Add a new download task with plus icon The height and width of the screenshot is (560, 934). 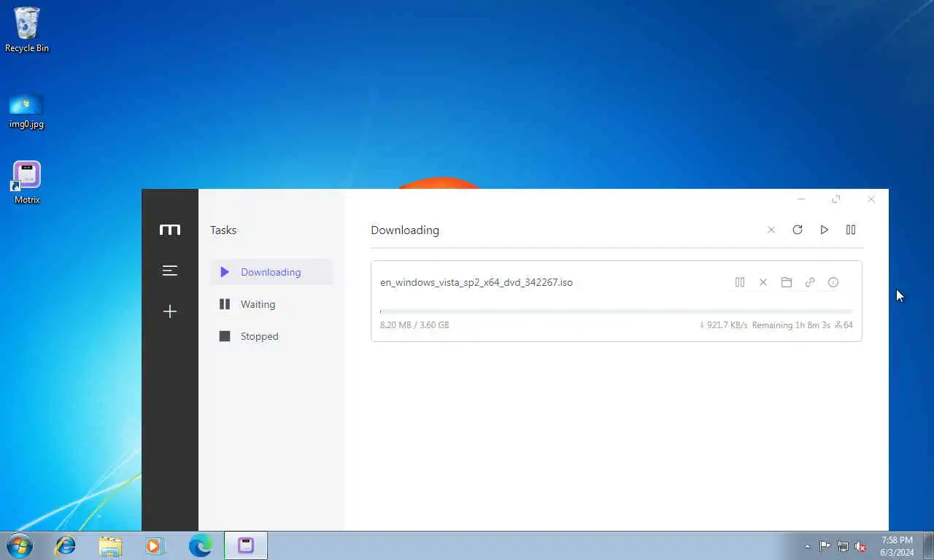[169, 311]
